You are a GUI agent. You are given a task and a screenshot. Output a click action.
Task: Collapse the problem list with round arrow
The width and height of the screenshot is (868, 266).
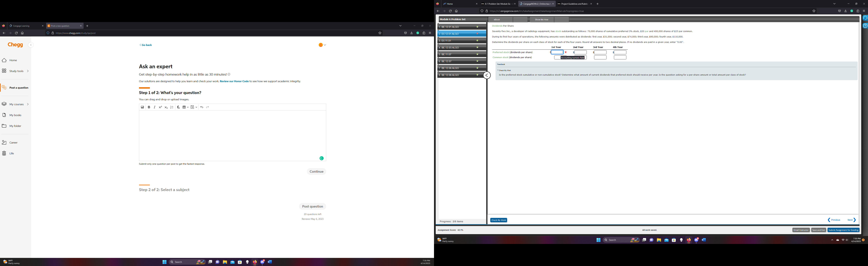click(x=487, y=75)
